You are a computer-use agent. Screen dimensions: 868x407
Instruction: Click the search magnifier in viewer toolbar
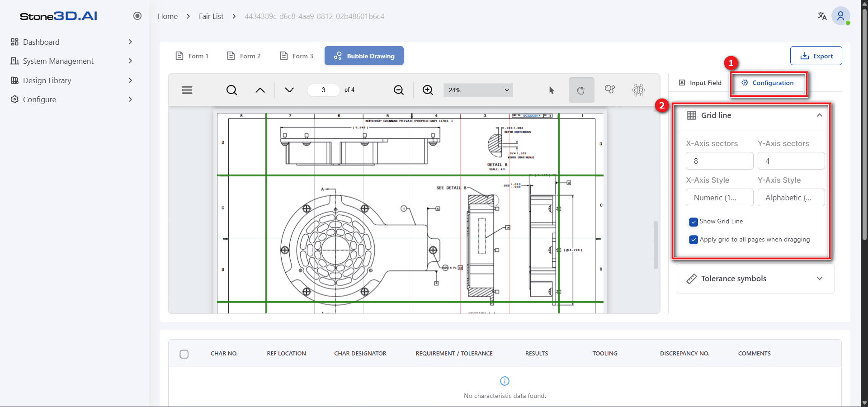coord(231,90)
